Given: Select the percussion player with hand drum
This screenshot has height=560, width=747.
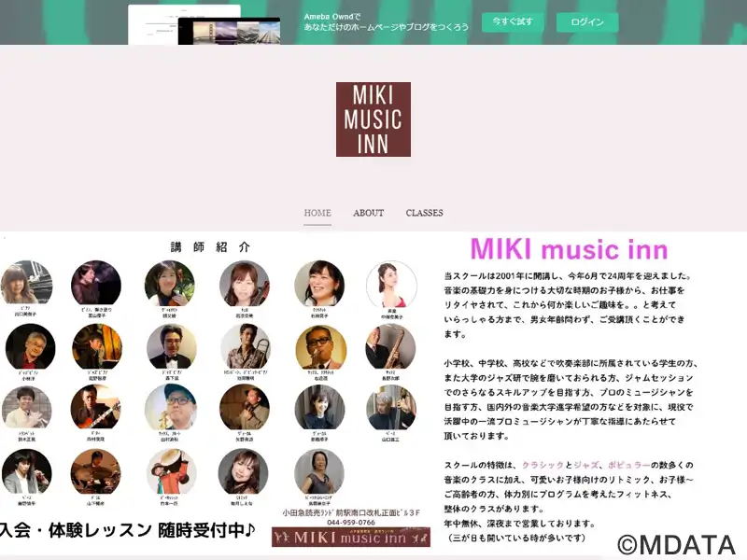Looking at the screenshot, I should pyautogui.click(x=171, y=472).
